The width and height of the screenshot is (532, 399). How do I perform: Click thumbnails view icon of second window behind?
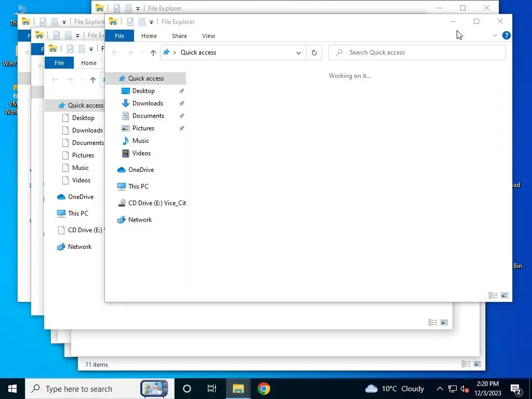point(444,322)
